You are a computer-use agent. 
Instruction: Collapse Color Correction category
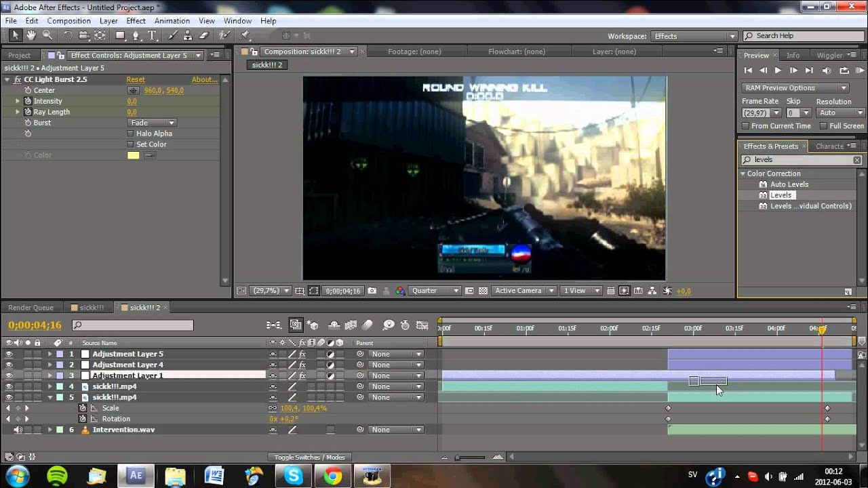click(x=743, y=174)
